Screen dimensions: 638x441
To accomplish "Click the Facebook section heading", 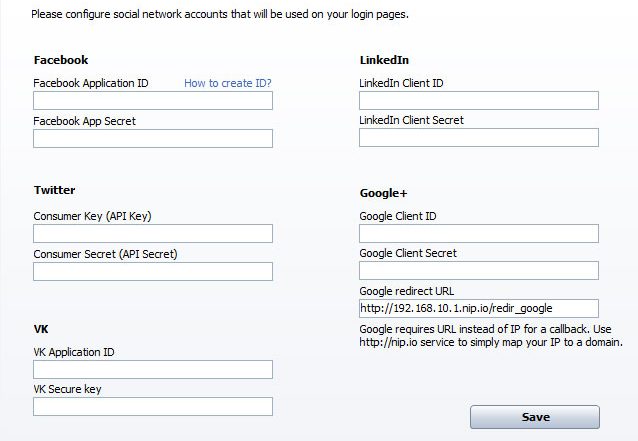I will tap(61, 60).
